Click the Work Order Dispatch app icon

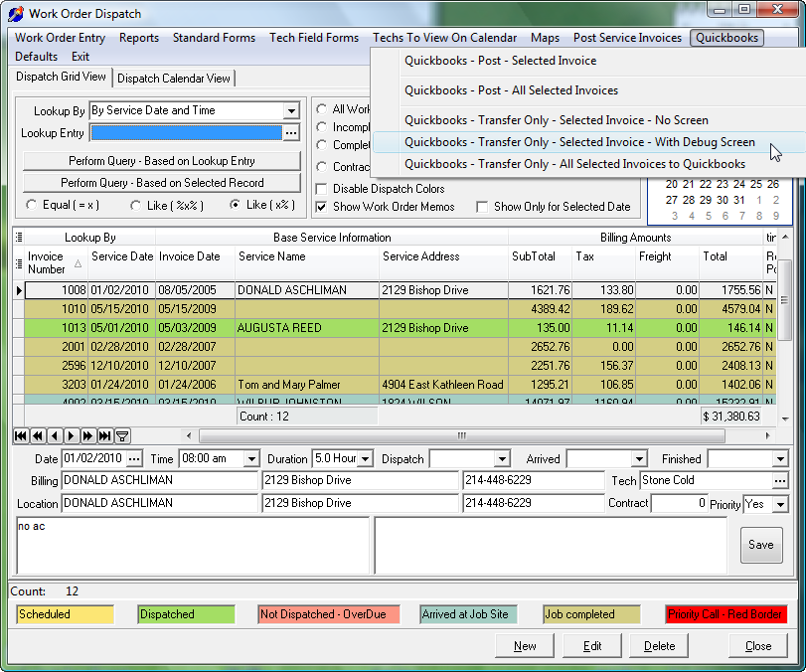coord(16,14)
